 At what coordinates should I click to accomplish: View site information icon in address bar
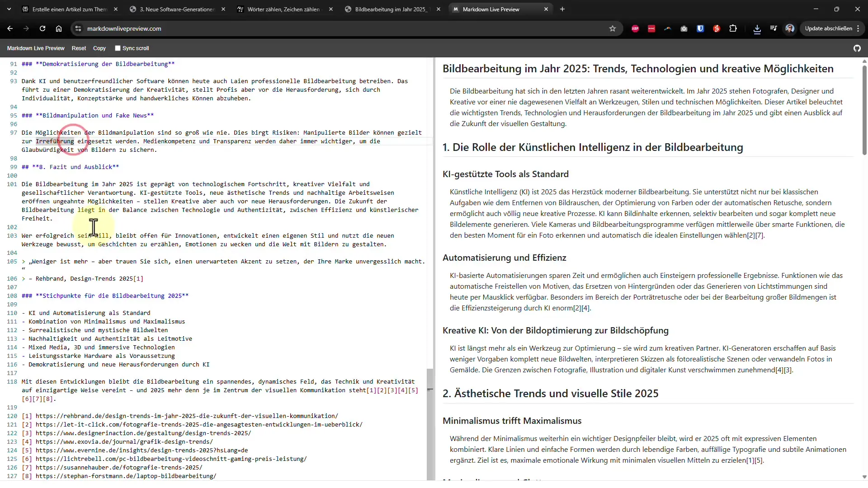click(x=78, y=28)
